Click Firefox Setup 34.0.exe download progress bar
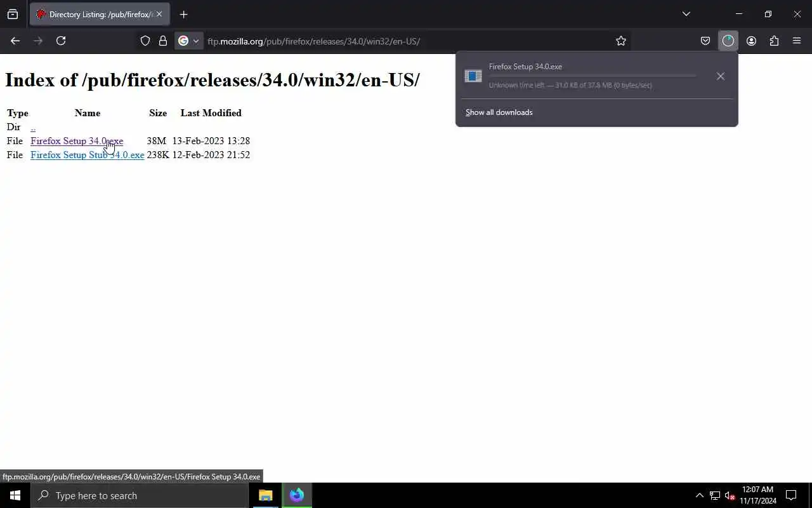Image resolution: width=812 pixels, height=508 pixels. tap(593, 76)
